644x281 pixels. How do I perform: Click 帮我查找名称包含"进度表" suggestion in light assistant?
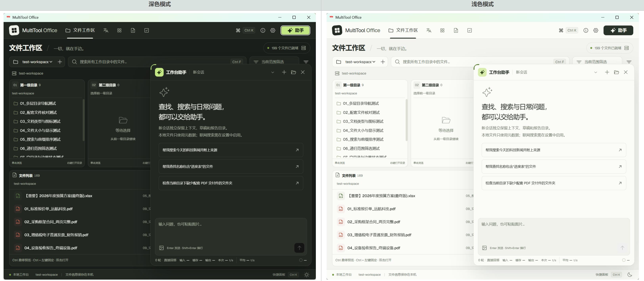point(554,166)
